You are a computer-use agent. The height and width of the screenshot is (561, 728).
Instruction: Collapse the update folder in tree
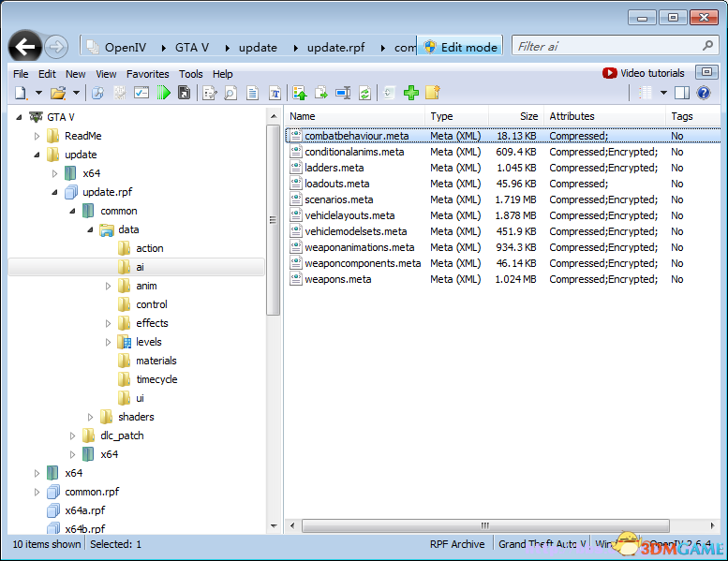37,155
